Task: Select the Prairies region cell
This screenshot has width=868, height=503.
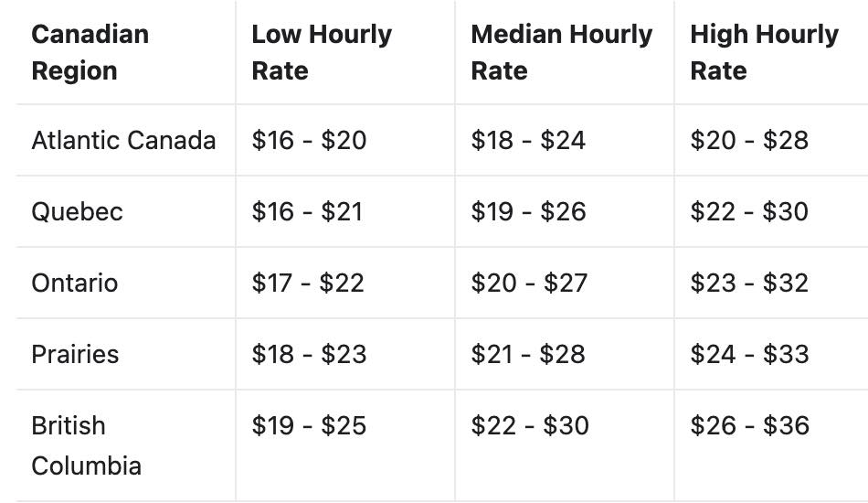Action: pyautogui.click(x=75, y=355)
